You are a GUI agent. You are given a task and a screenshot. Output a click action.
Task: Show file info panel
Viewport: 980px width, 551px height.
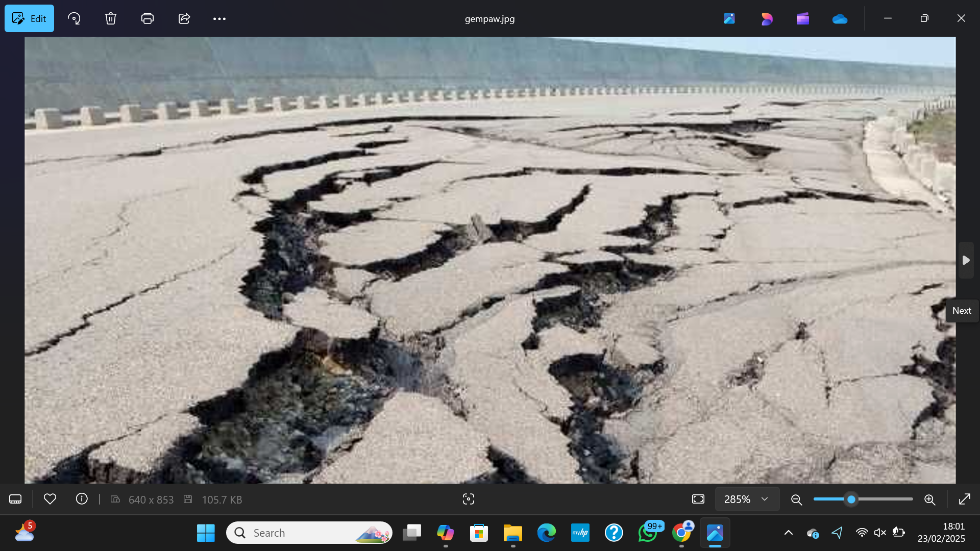(82, 499)
